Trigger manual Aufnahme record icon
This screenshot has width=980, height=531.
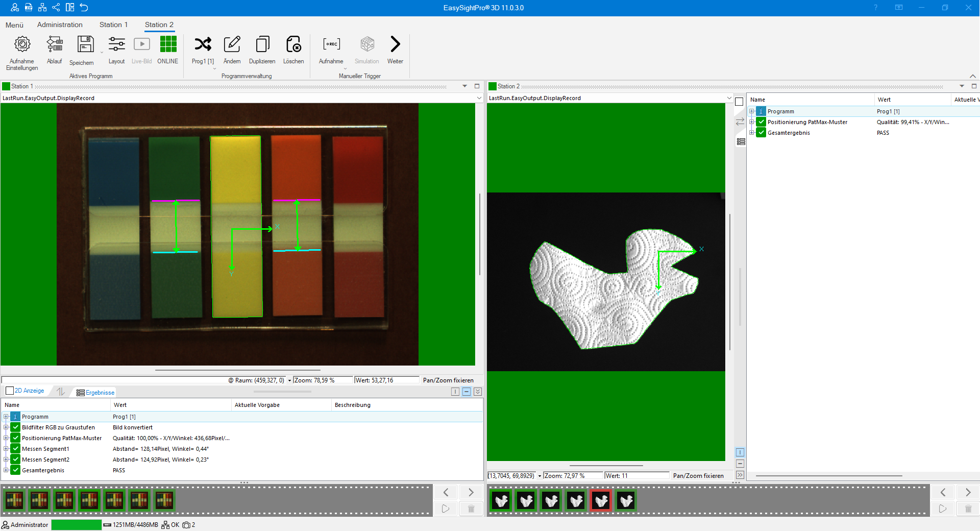point(331,44)
